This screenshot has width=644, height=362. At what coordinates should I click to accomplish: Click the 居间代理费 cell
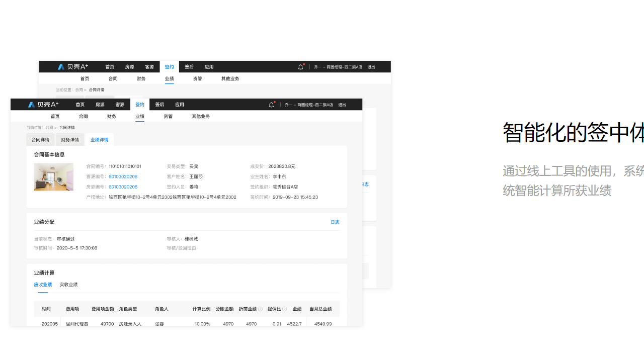point(77,324)
